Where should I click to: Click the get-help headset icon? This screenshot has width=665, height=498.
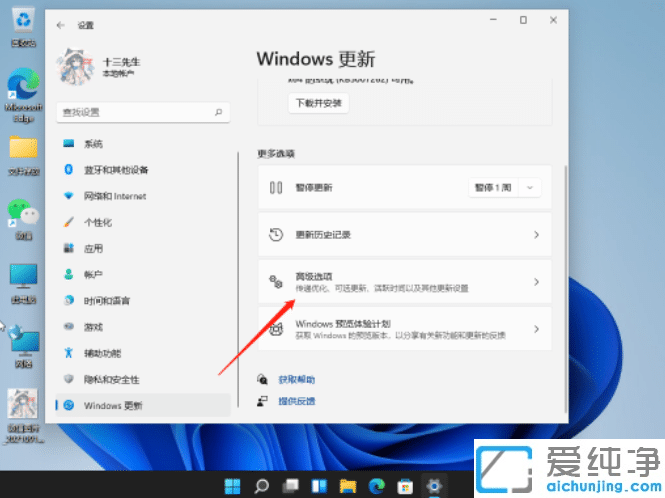tap(263, 379)
